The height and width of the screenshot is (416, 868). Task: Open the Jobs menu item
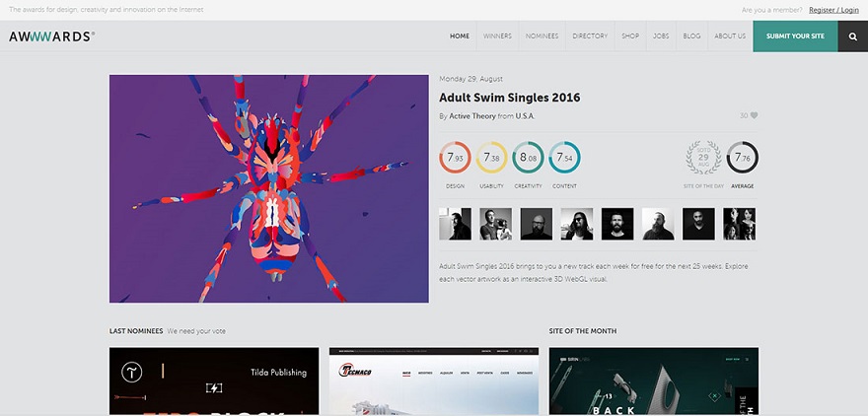pos(661,36)
